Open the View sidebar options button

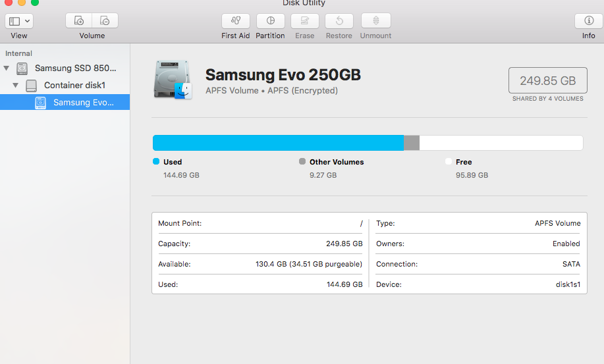19,21
